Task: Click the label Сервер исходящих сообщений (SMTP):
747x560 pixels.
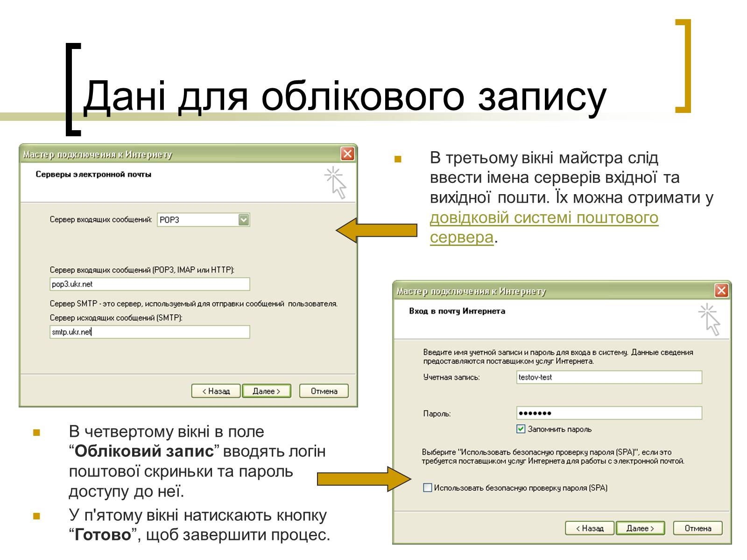Action: pyautogui.click(x=116, y=318)
